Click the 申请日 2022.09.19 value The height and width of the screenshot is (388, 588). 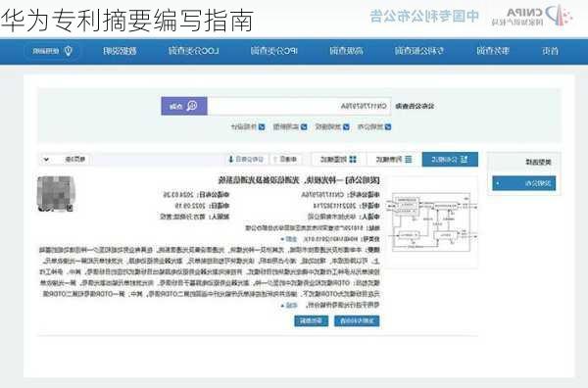pyautogui.click(x=190, y=206)
